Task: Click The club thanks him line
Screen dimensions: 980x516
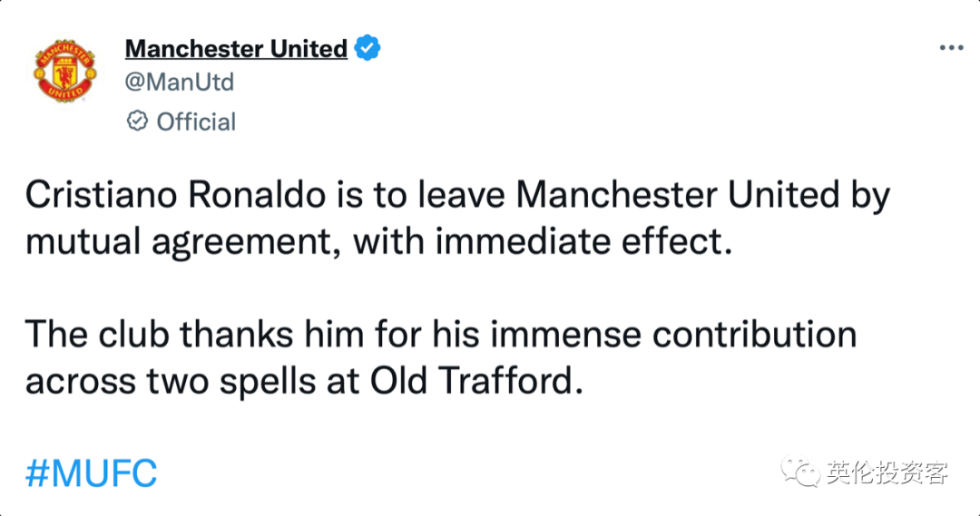Action: click(441, 335)
